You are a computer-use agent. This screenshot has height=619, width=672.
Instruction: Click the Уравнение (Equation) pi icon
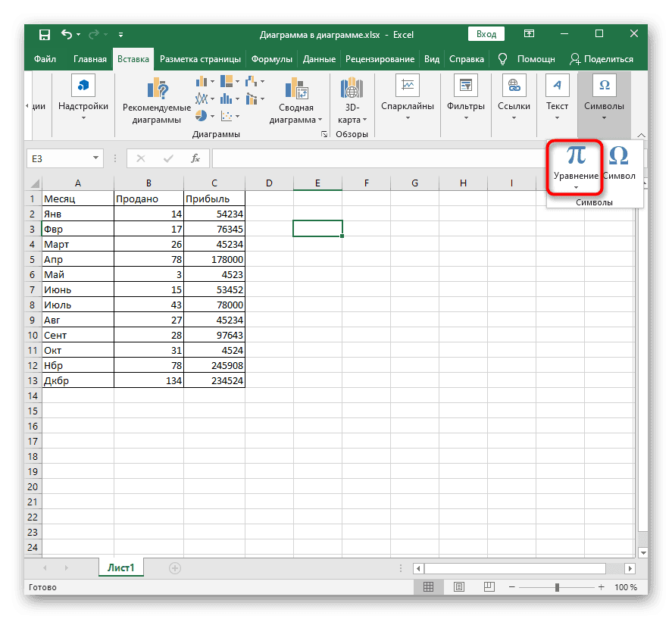tap(576, 155)
